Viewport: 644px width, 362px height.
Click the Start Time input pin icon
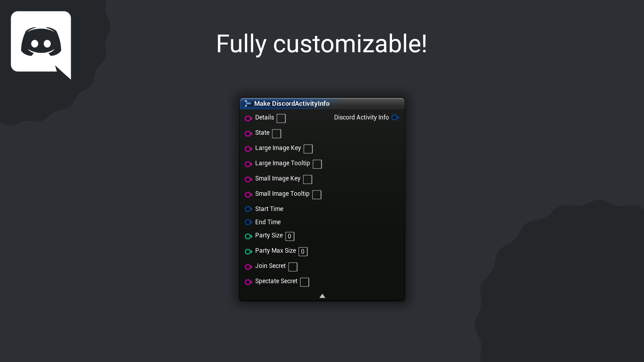(248, 209)
